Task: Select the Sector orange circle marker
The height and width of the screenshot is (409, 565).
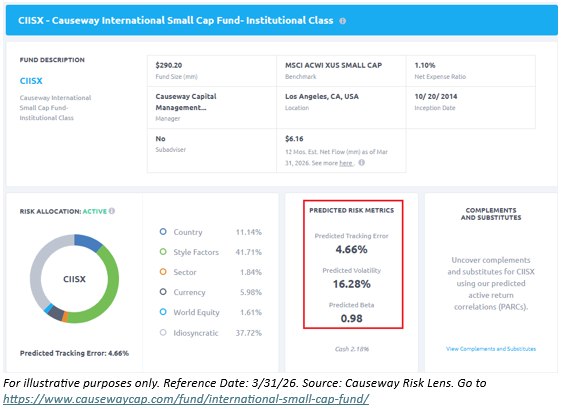Action: 163,272
